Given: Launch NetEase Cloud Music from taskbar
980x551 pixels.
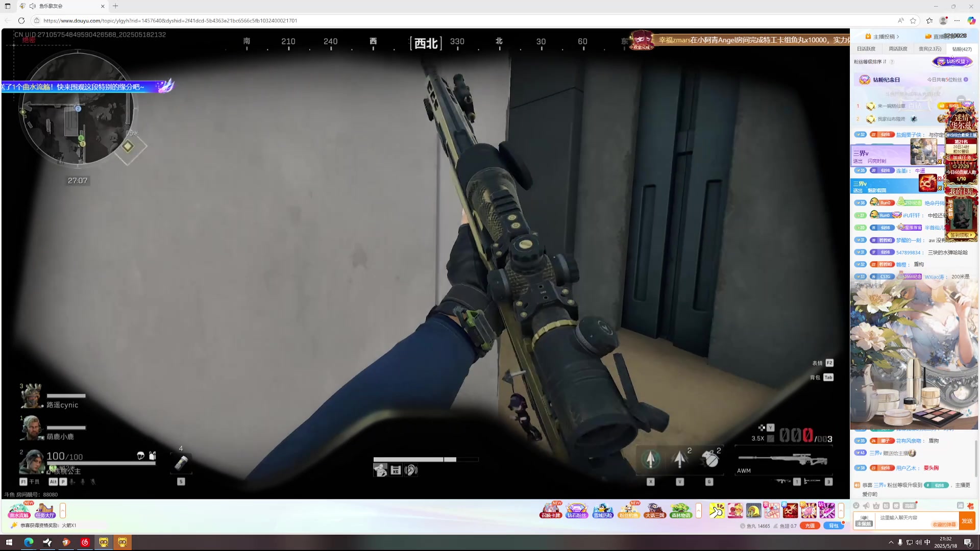Looking at the screenshot, I should (85, 542).
